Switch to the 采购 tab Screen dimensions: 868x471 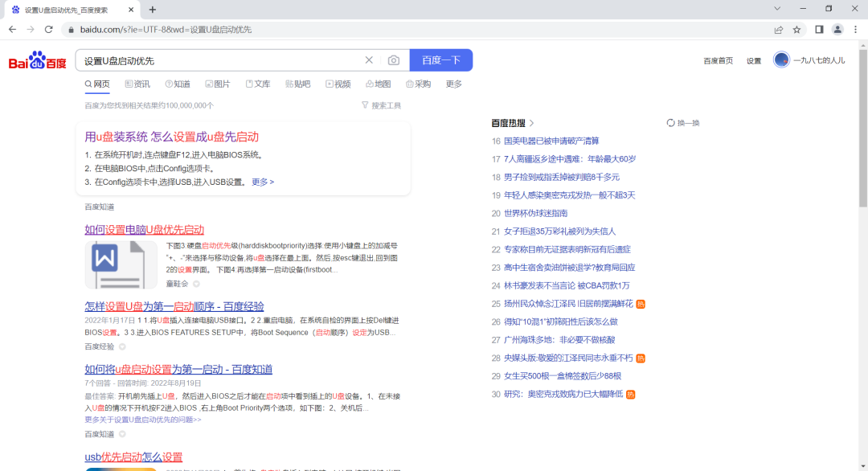pyautogui.click(x=419, y=84)
